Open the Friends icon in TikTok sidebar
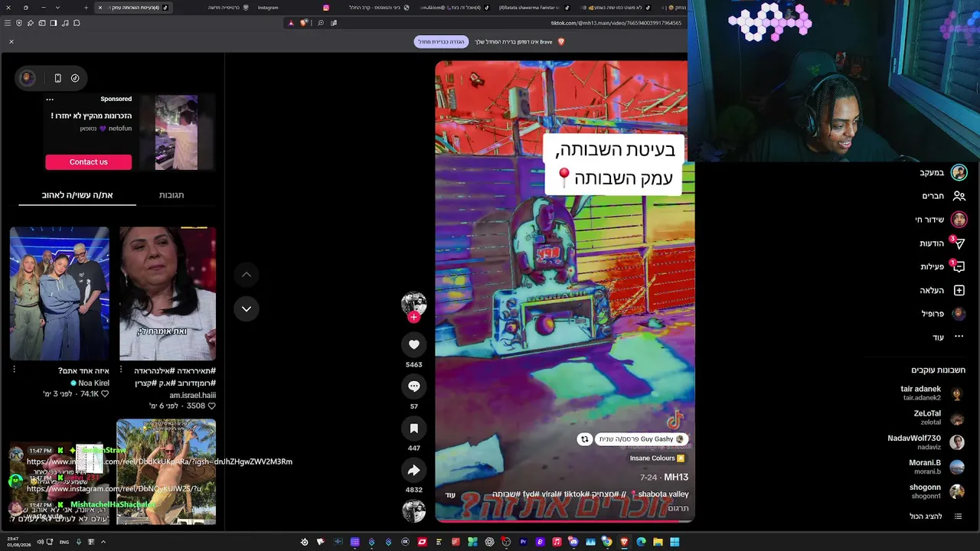Viewport: 980px width, 551px height. click(959, 196)
